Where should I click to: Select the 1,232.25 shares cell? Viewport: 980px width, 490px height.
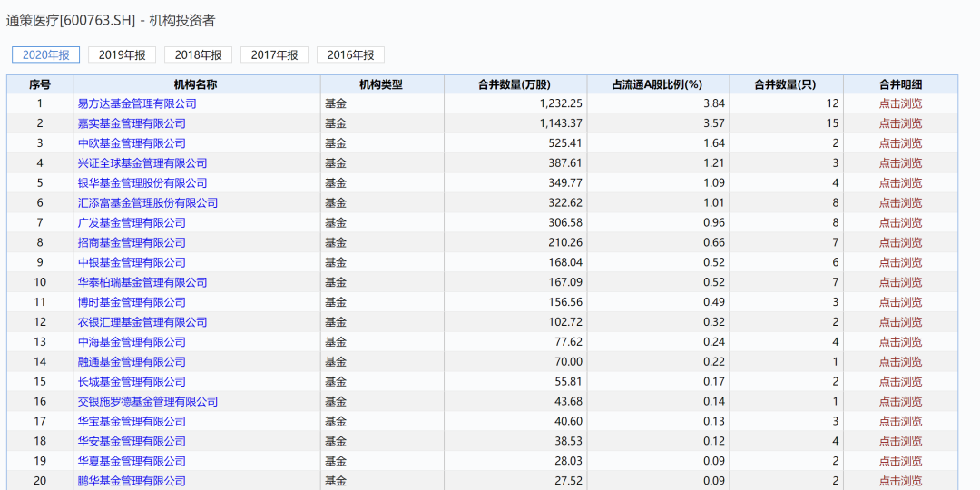(515, 103)
